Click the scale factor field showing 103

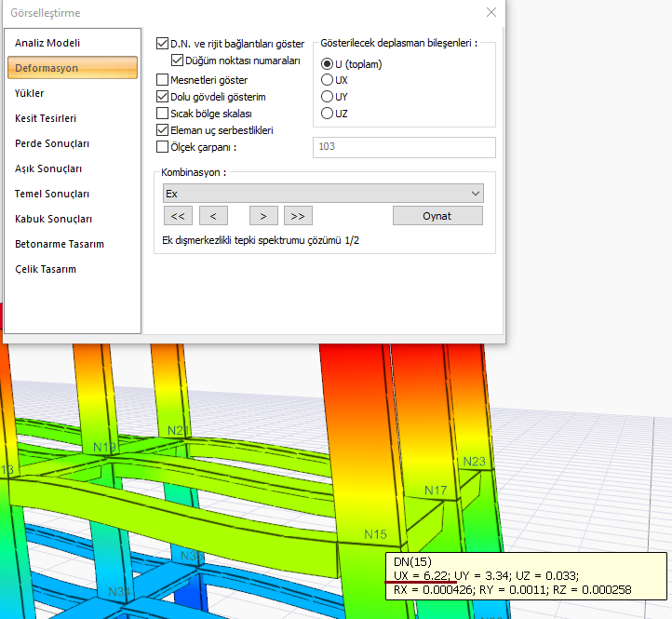point(404,147)
